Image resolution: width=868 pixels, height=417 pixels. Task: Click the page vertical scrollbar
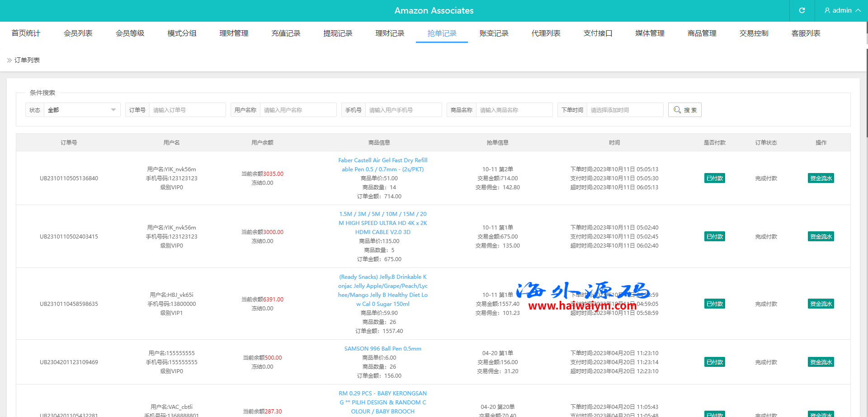click(x=866, y=90)
